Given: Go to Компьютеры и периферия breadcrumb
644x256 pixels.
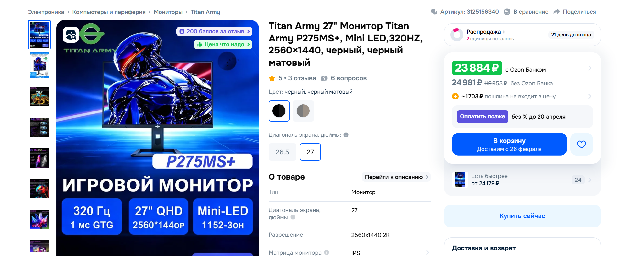Looking at the screenshot, I should pyautogui.click(x=109, y=12).
